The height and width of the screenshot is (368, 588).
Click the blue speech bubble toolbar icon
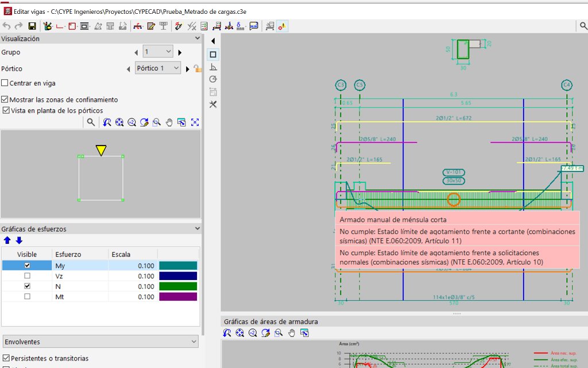254,26
